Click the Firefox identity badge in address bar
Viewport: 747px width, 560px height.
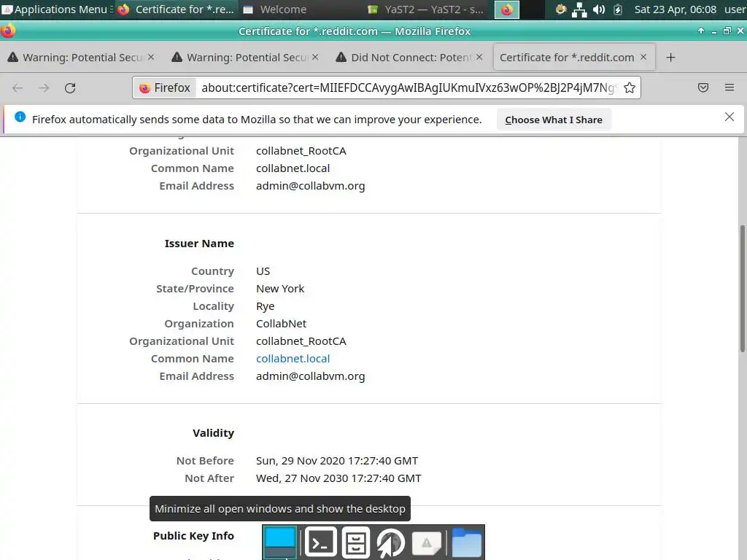165,87
